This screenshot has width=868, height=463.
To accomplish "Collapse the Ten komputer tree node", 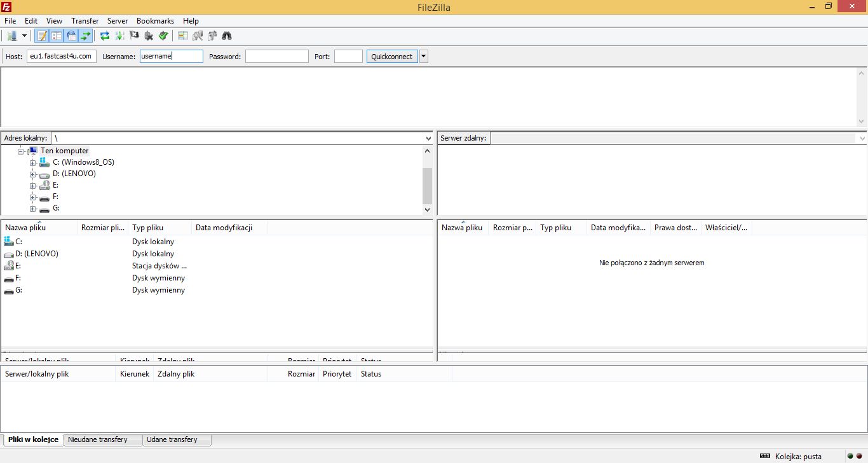I will 20,151.
